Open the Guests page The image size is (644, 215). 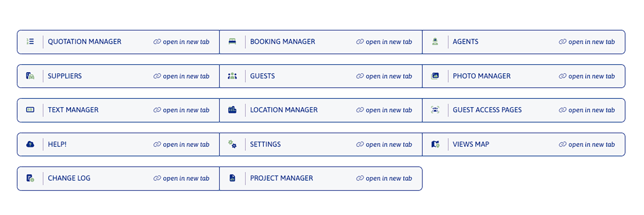point(262,76)
